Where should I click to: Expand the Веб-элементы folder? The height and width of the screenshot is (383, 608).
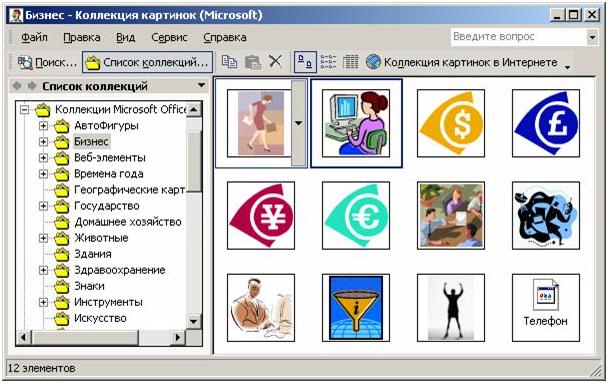point(43,158)
